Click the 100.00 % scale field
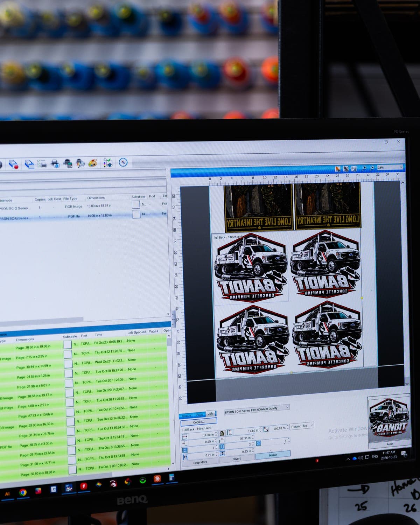 coord(279,428)
